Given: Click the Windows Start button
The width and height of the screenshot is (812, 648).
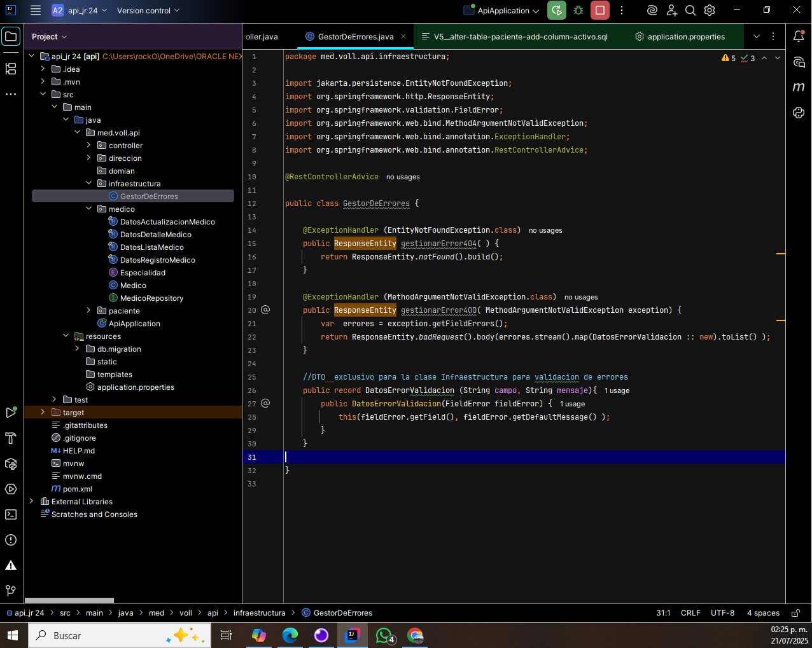Looking at the screenshot, I should coord(13,635).
